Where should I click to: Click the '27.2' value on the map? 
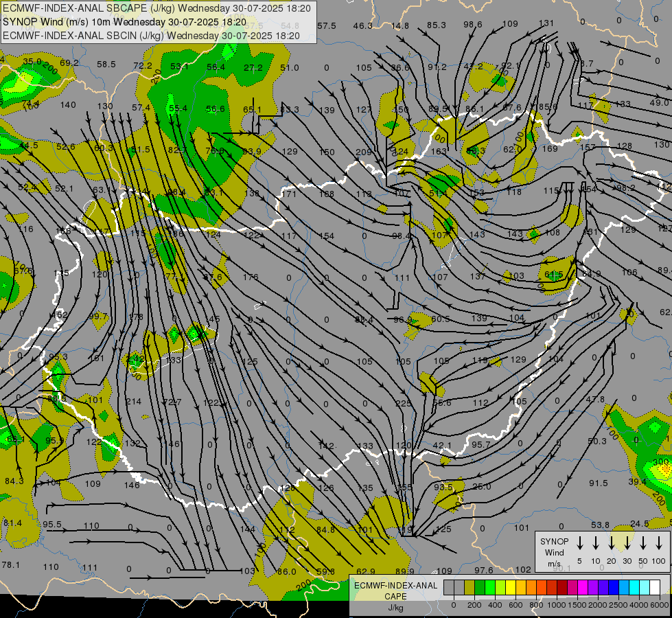[x=253, y=67]
